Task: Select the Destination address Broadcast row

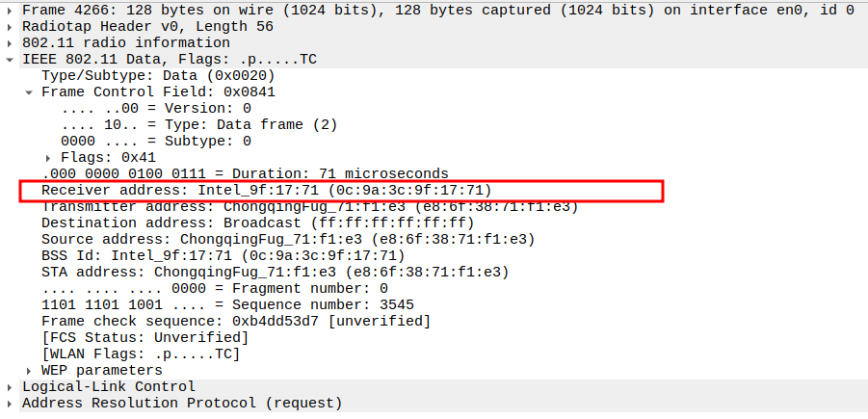Action: coord(257,223)
